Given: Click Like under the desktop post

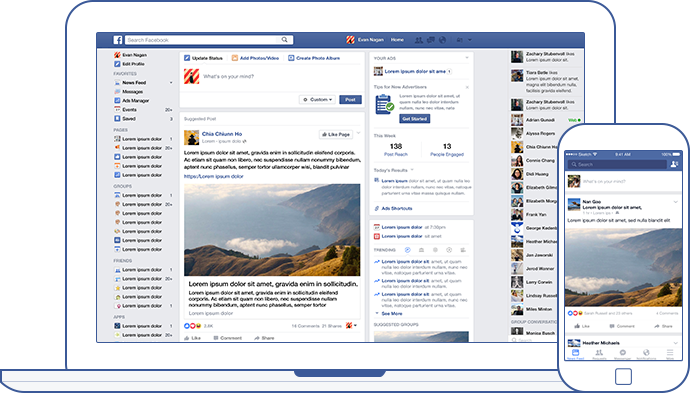Looking at the screenshot, I should pos(193,338).
